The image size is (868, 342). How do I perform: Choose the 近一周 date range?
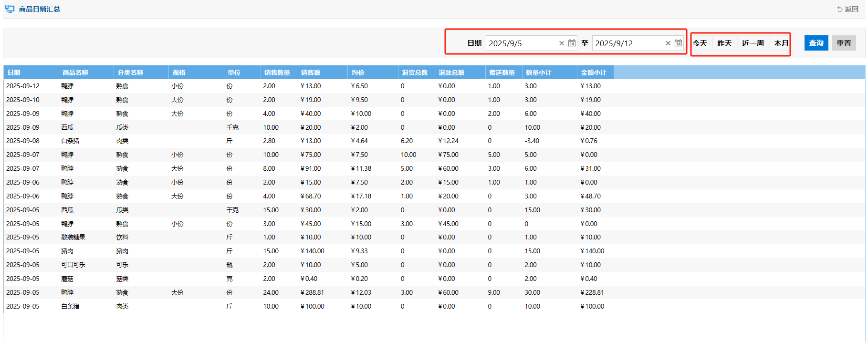point(753,43)
